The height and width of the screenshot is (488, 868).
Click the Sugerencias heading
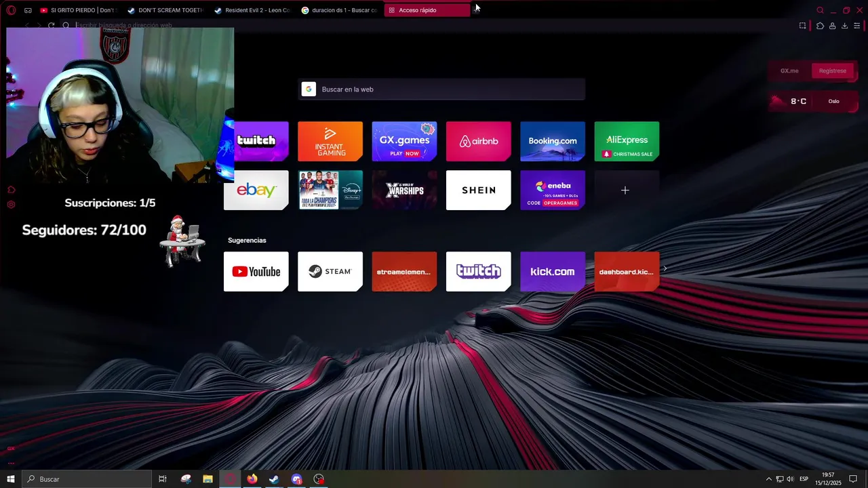[247, 241]
